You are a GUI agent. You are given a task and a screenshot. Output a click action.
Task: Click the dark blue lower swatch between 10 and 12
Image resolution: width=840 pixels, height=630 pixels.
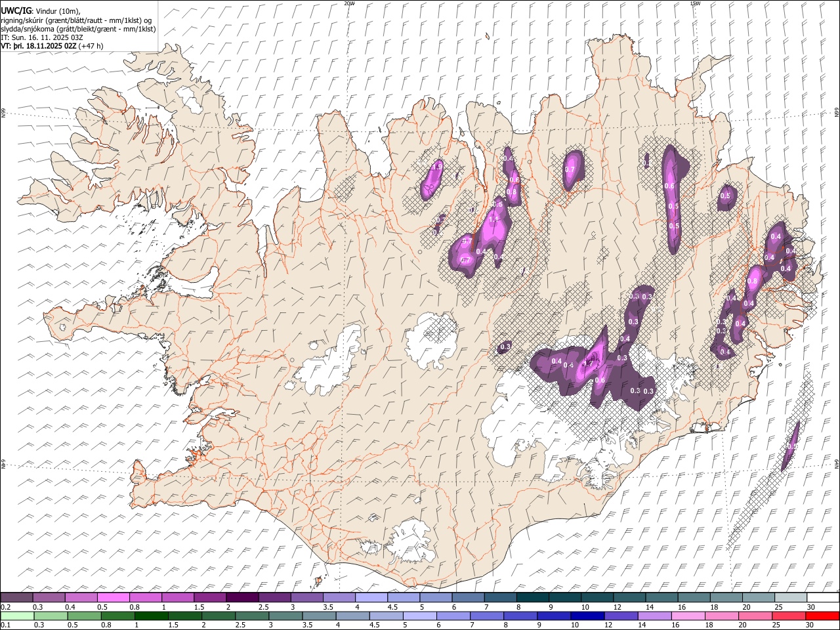588,616
